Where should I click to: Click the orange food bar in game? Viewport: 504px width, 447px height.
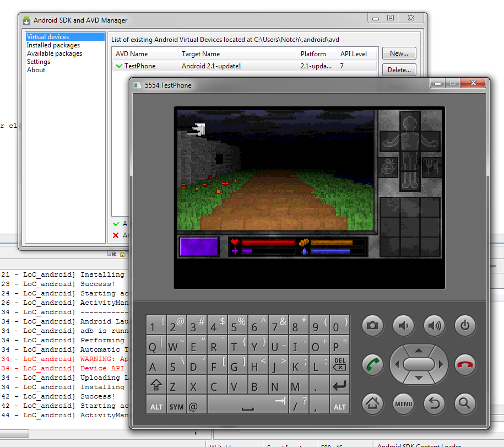tap(332, 243)
